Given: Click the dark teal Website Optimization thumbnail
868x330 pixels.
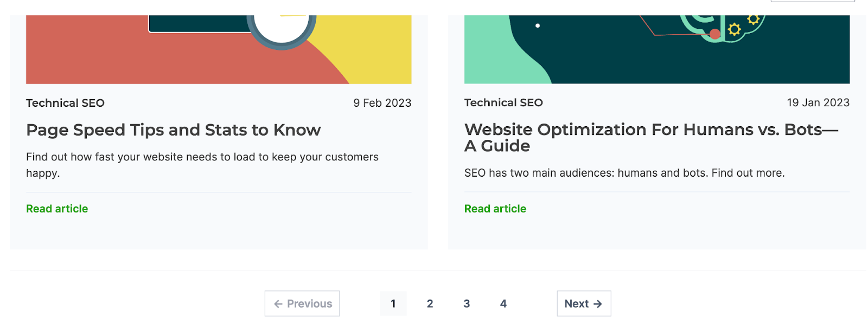Looking at the screenshot, I should [x=656, y=50].
